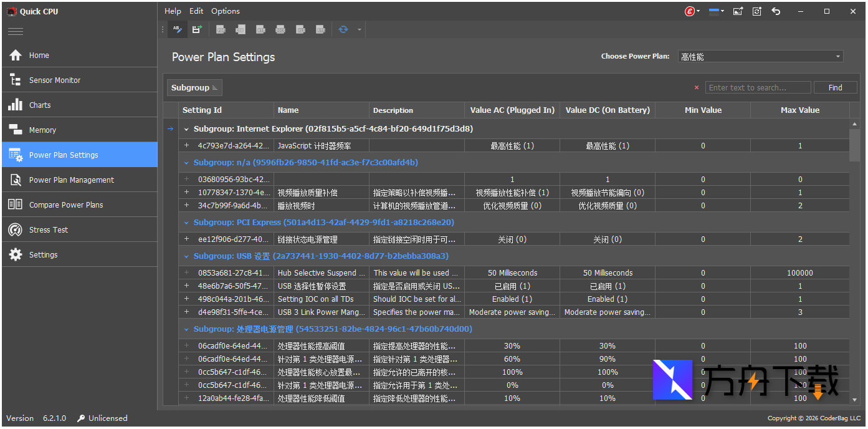868x429 pixels.
Task: Go to Stress Test in sidebar
Action: [x=49, y=229]
